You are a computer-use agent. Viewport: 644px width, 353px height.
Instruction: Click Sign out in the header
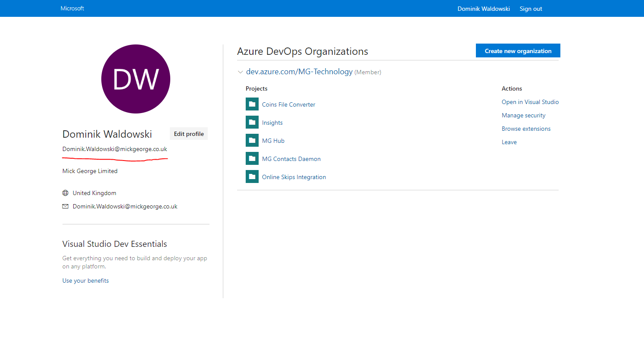[x=531, y=9]
